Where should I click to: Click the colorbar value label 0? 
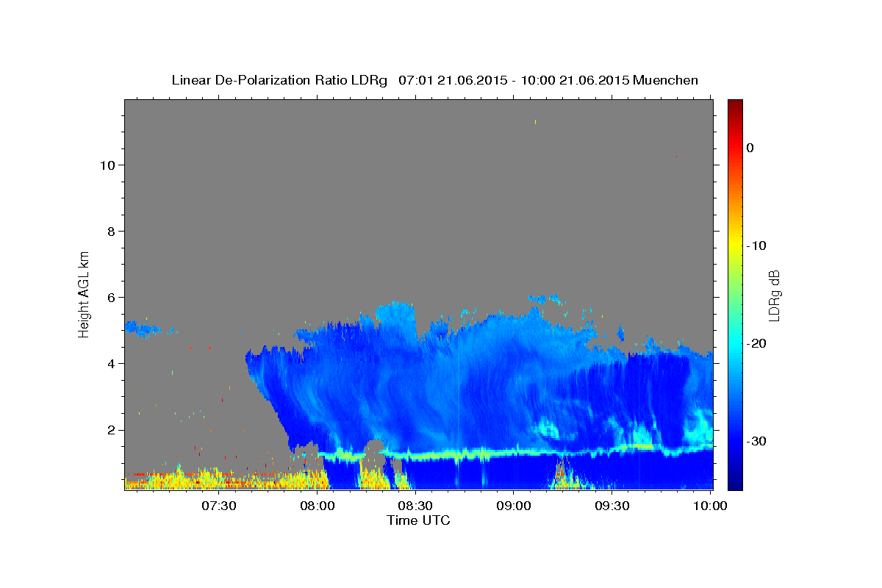pyautogui.click(x=750, y=148)
